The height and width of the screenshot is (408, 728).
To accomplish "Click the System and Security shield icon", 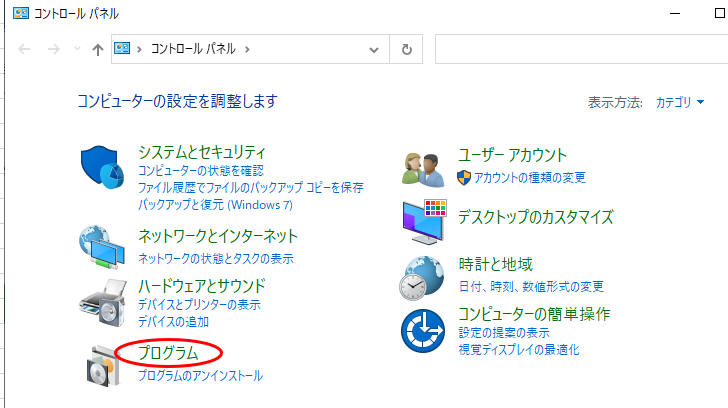I will coord(102,169).
